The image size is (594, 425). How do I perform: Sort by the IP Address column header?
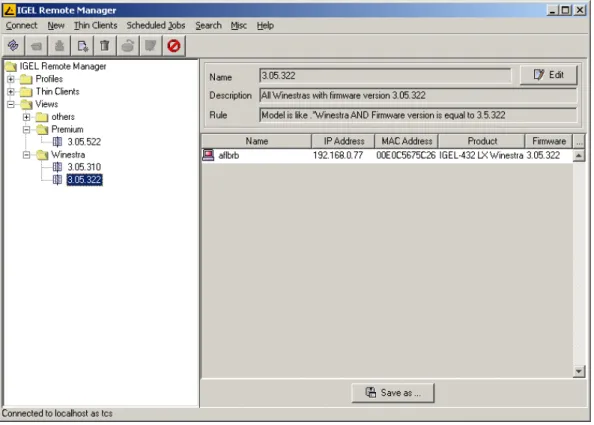(343, 141)
